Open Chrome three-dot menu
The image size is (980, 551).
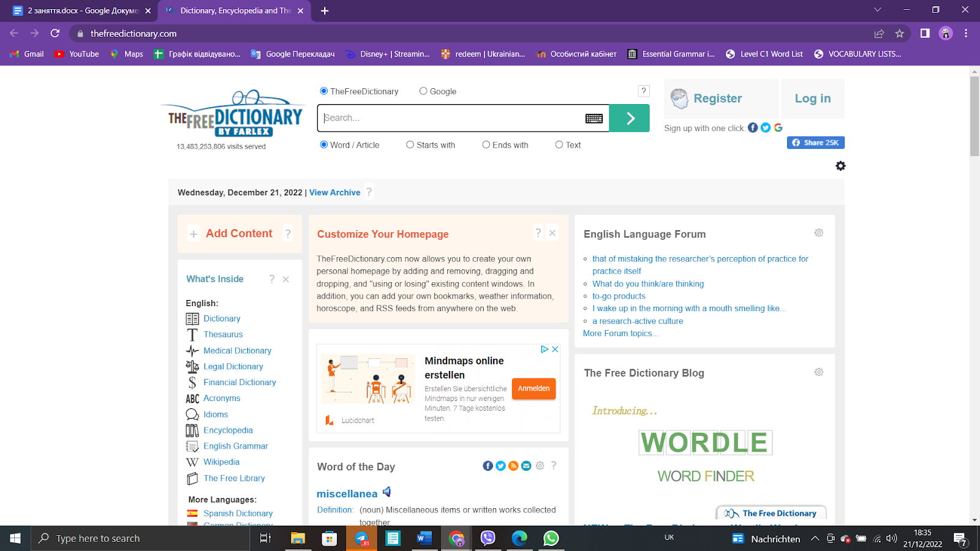[x=966, y=34]
